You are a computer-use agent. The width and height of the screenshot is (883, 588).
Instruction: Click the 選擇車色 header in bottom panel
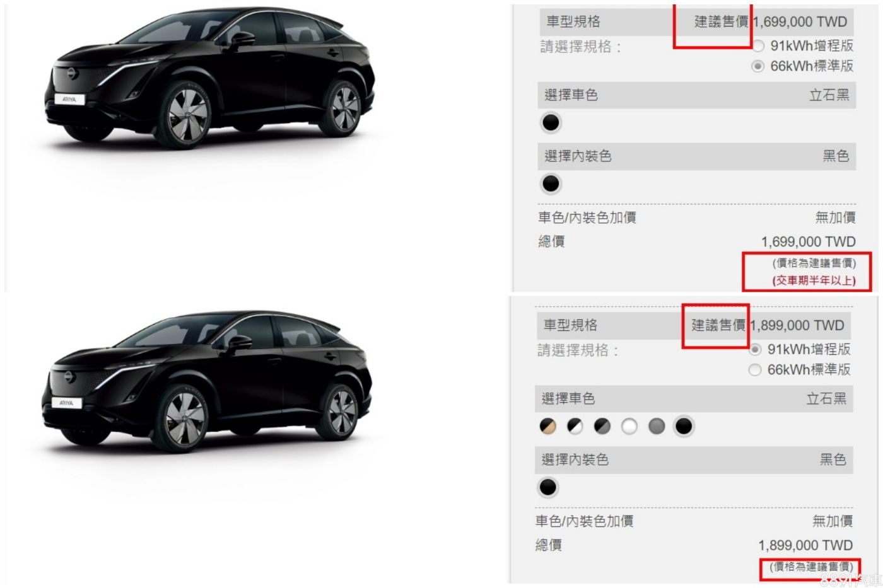(568, 399)
